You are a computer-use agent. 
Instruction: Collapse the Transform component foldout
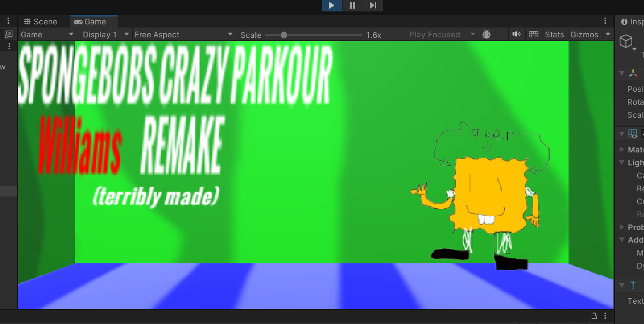coord(622,74)
